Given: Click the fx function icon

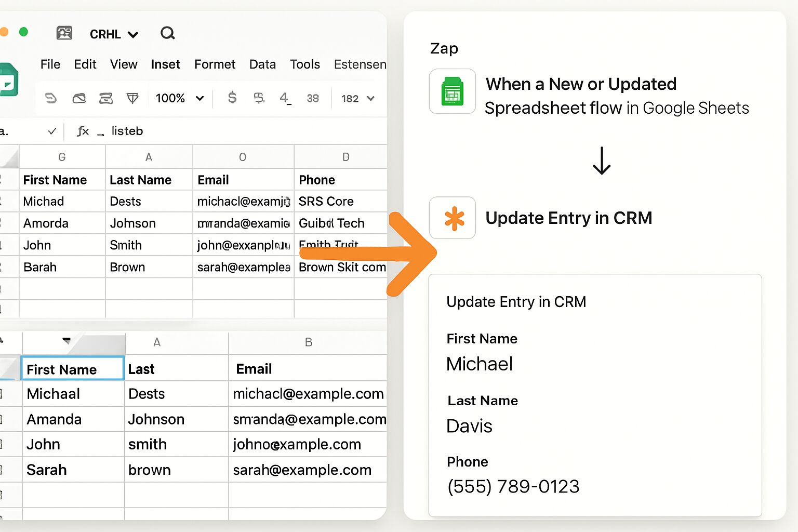Looking at the screenshot, I should (x=83, y=131).
